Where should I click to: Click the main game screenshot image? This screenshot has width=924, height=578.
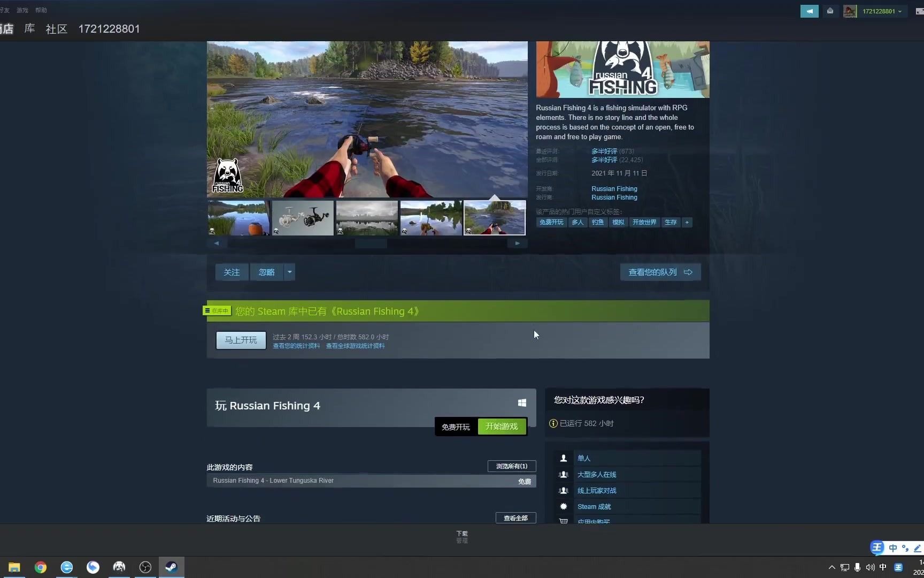(x=367, y=119)
